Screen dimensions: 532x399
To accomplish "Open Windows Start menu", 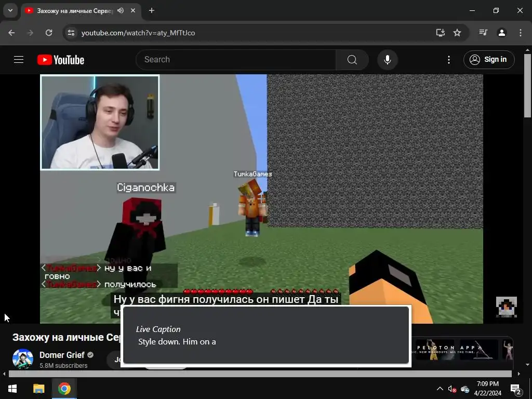I will (12, 389).
